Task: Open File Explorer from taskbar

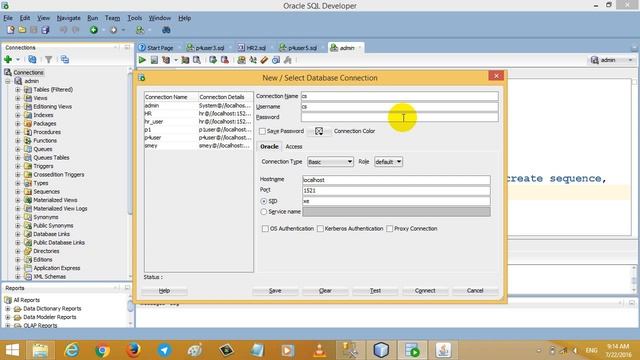Action: (40, 350)
